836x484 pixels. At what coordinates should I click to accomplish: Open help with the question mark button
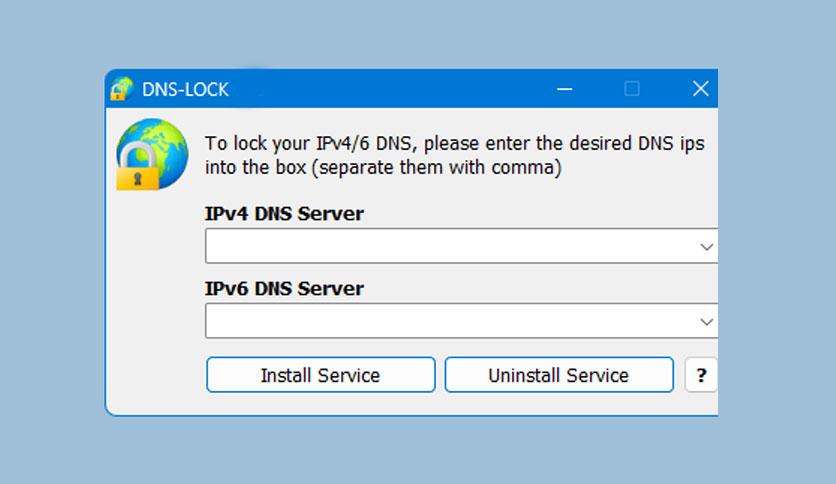click(x=701, y=375)
